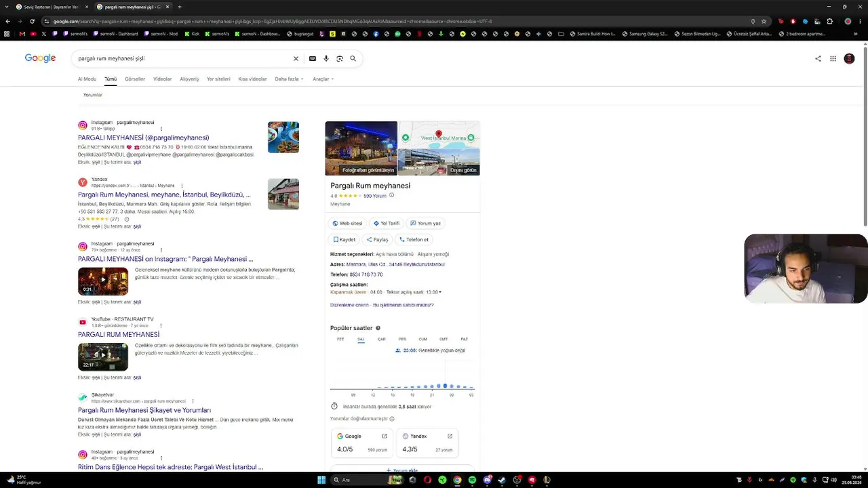Open PARGALI MEYHANESİ (@pargalimeyhanesi) Instagram result
This screenshot has height=488, width=868.
[144, 138]
